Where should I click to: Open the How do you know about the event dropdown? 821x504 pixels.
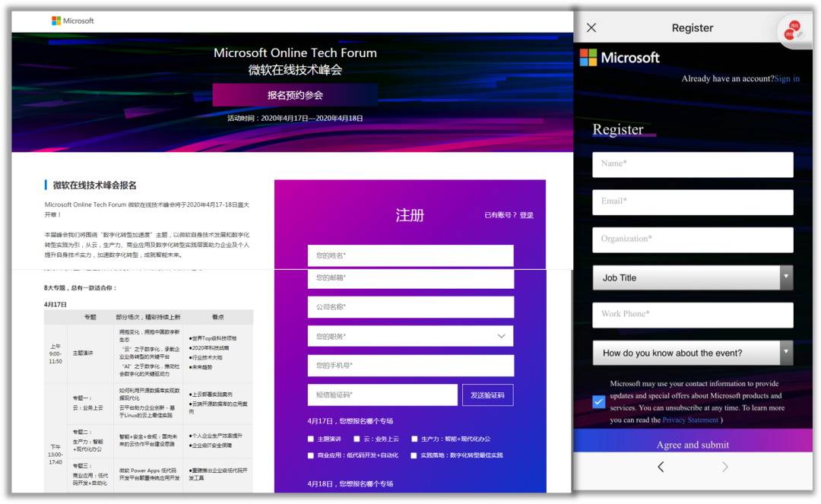tap(693, 353)
